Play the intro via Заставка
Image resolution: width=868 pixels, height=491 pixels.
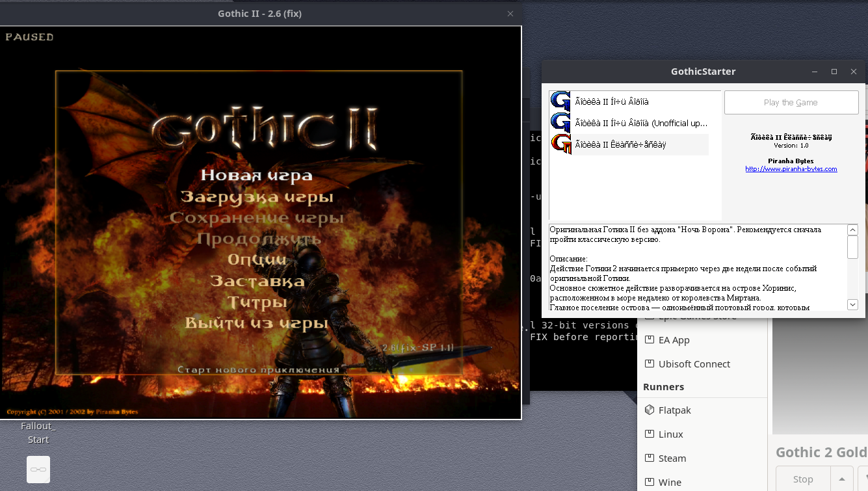click(257, 281)
